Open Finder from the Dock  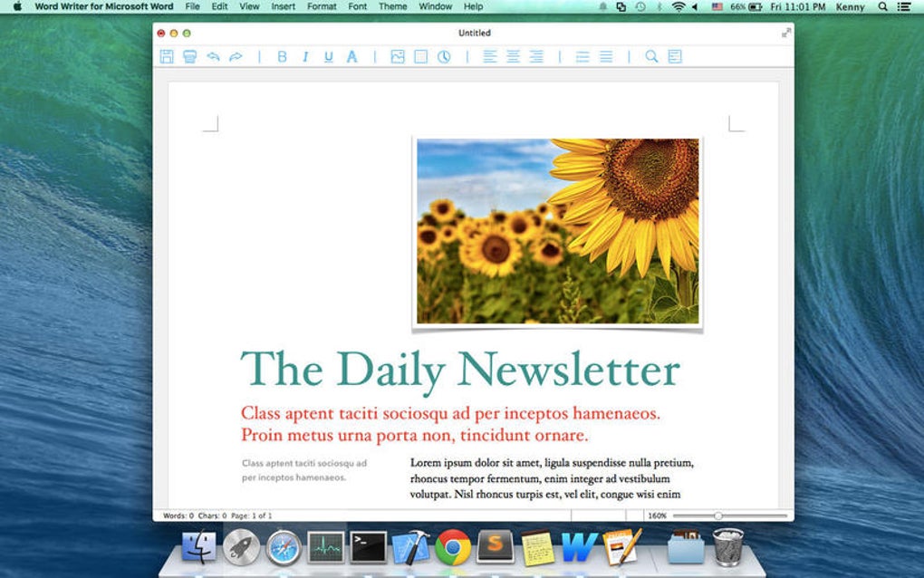(198, 547)
